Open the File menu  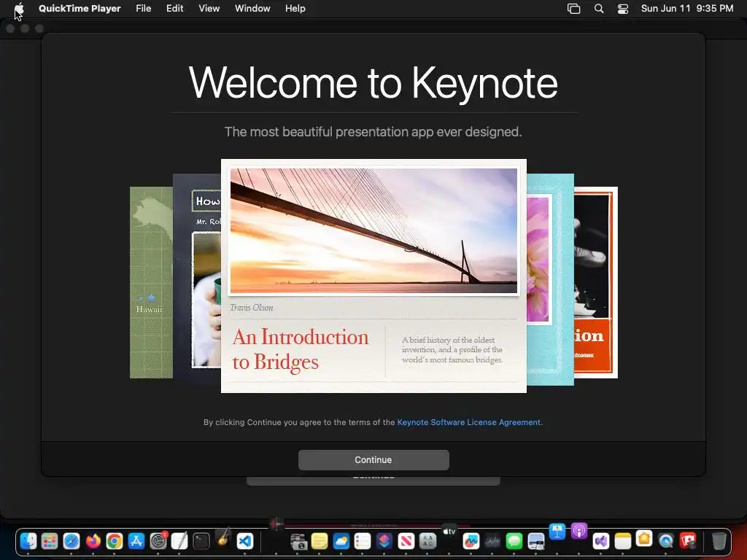(144, 9)
